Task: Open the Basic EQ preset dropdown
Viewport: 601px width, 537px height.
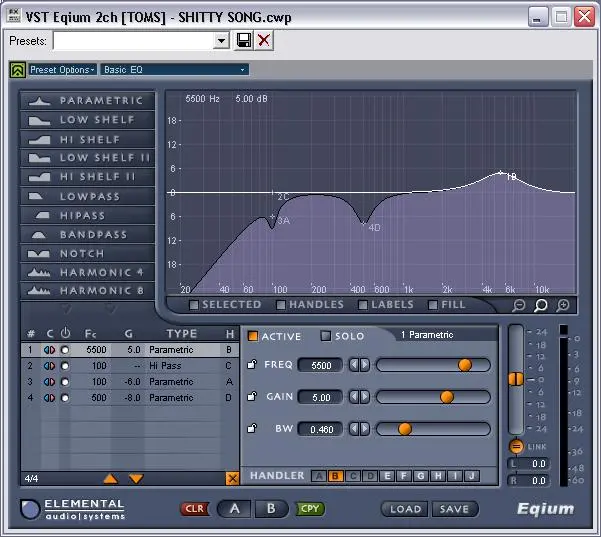Action: point(174,70)
